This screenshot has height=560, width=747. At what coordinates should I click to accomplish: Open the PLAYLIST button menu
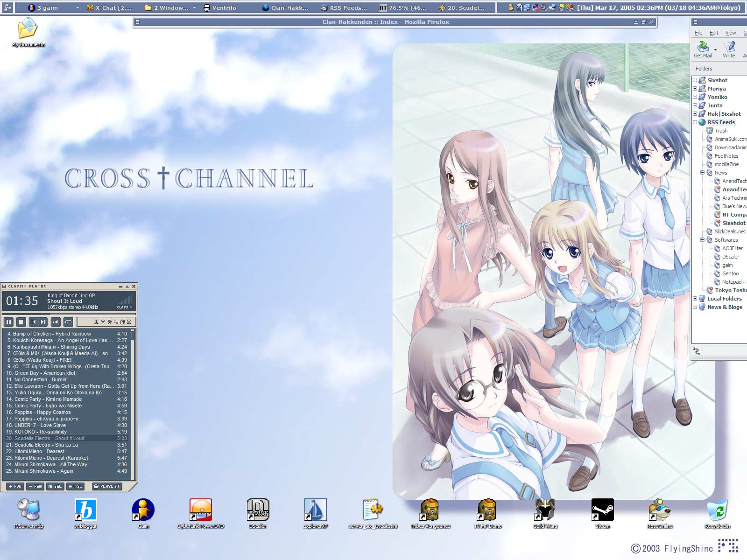[x=107, y=486]
